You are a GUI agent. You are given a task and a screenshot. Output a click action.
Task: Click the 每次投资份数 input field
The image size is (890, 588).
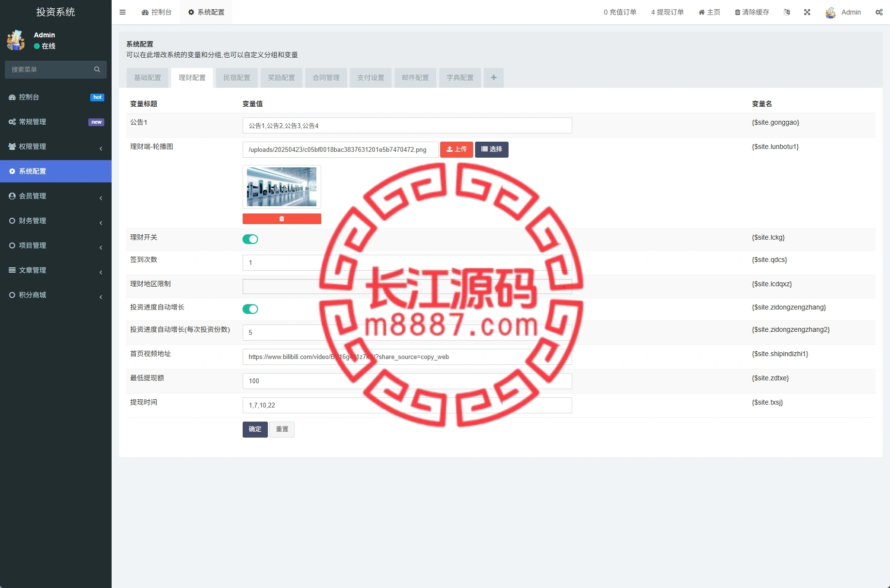[x=407, y=332]
